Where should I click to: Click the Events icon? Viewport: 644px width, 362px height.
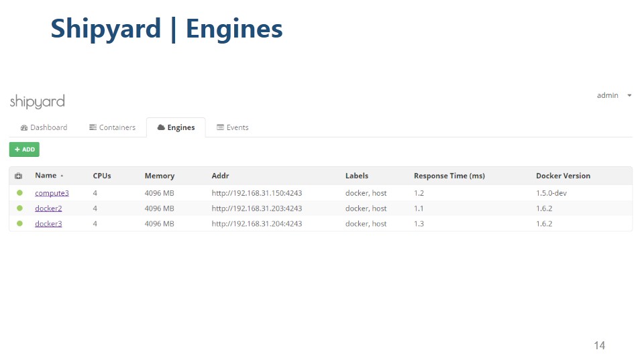pyautogui.click(x=220, y=127)
